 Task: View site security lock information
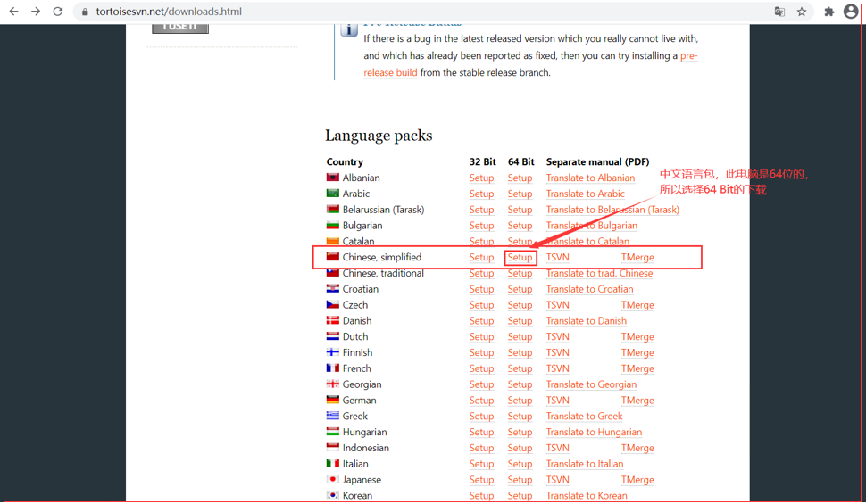click(85, 12)
